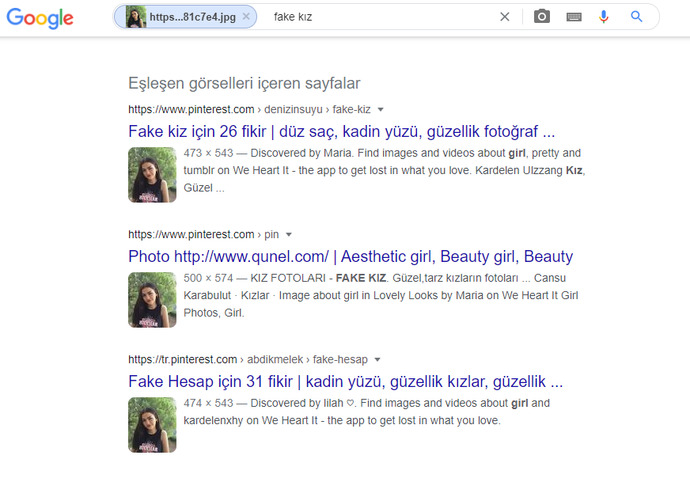Select heading 'Eşleşen görselleri içeren sayfalar'
Image resolution: width=690 pixels, height=478 pixels.
(x=244, y=83)
